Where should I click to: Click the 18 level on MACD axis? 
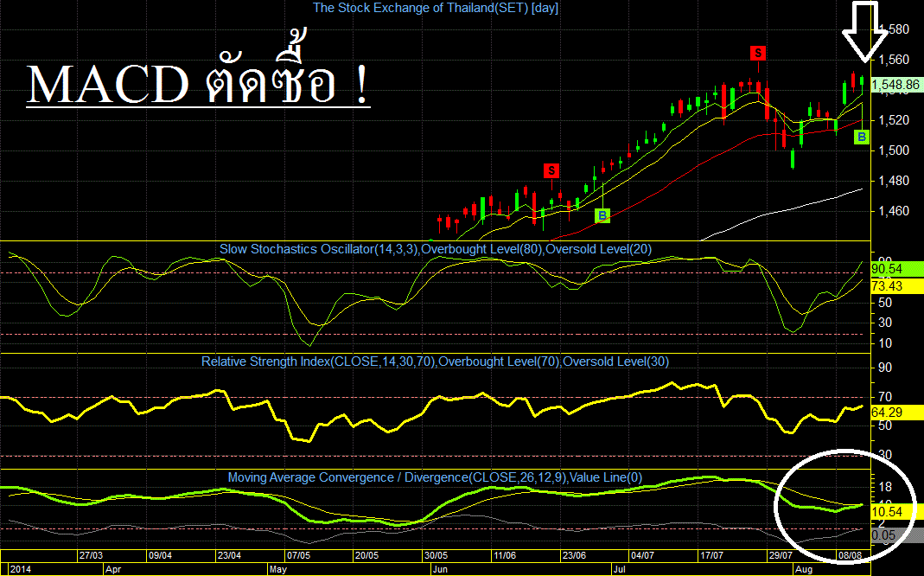click(x=884, y=487)
